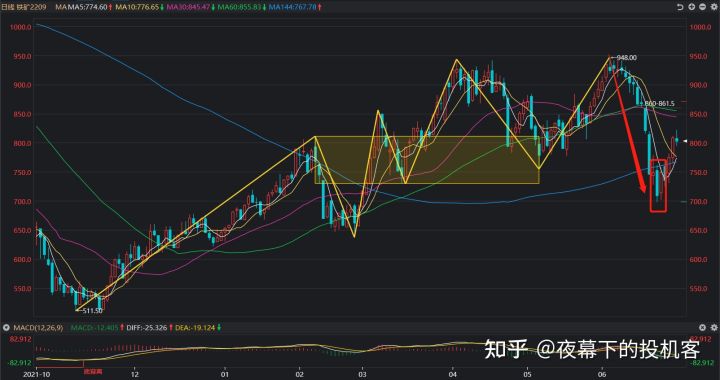
Task: Click the DIFF:-25.326 value label
Action: (146, 328)
